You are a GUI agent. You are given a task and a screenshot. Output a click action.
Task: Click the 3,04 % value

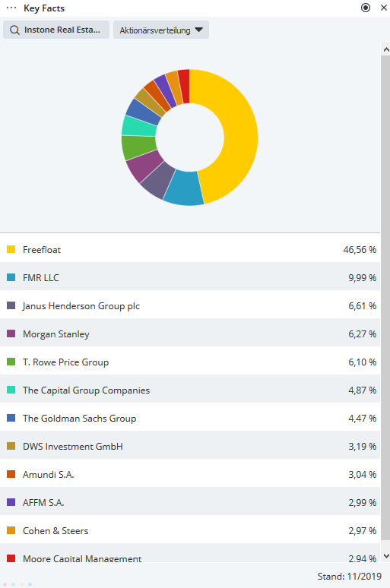(362, 475)
